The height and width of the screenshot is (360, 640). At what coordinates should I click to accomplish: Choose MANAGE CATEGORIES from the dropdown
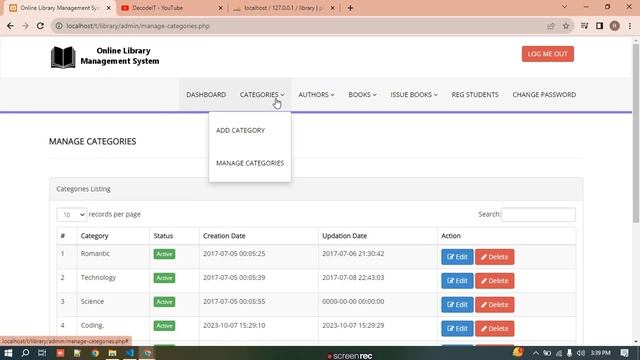(250, 163)
